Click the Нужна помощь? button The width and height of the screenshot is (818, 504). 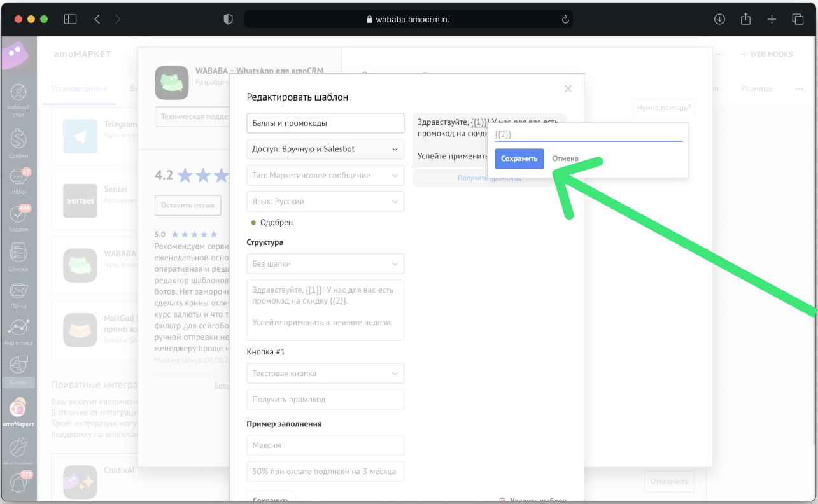664,108
